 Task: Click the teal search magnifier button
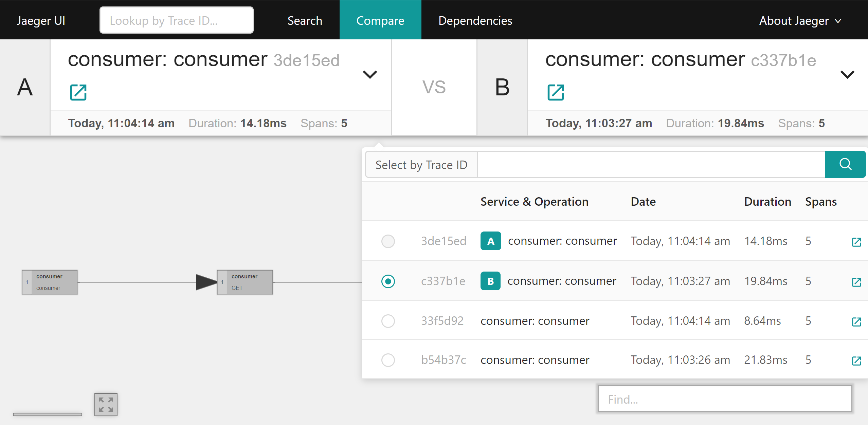845,164
